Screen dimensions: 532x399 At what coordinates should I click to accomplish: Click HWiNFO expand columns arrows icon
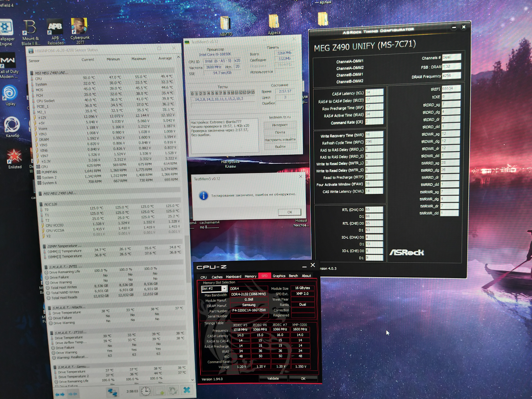tap(60, 394)
